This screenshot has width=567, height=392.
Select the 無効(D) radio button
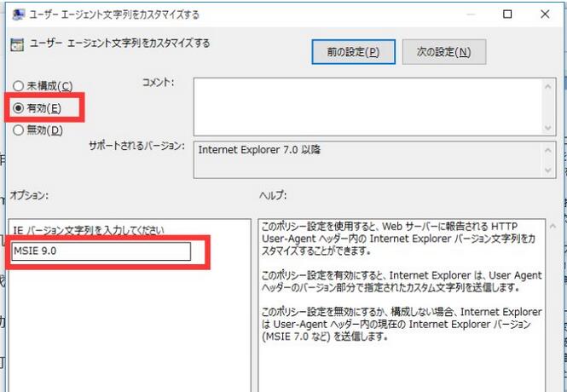click(18, 130)
